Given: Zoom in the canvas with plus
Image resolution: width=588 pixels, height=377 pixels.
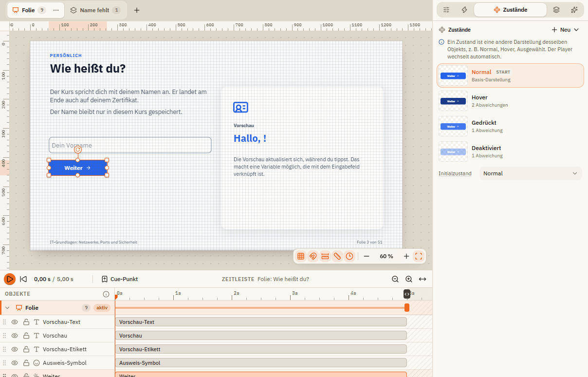Looking at the screenshot, I should [406, 256].
